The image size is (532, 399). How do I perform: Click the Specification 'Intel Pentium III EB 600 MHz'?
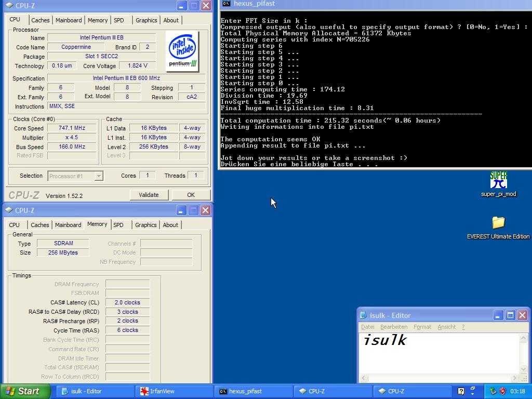(x=126, y=78)
